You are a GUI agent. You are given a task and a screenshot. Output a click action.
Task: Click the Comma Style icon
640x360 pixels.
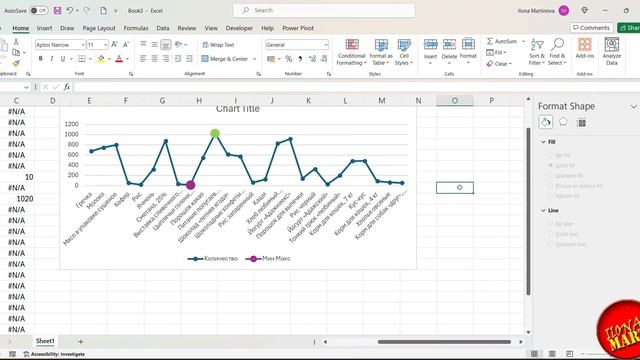point(300,59)
